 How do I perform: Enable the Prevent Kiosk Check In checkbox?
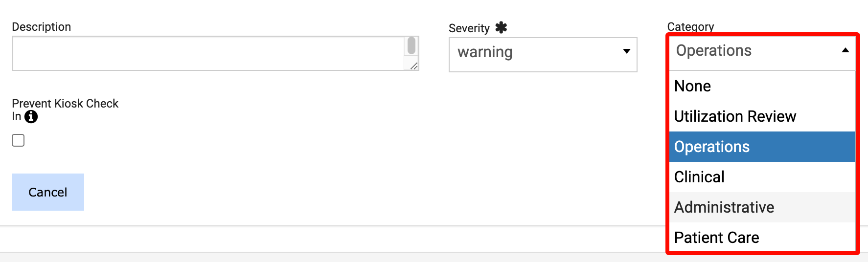coord(18,140)
